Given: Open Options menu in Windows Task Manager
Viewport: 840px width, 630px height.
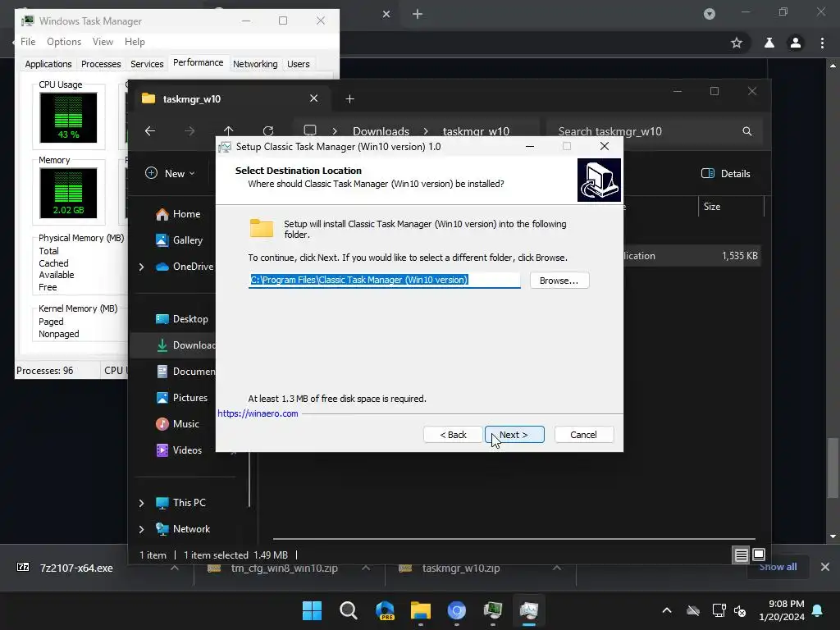Looking at the screenshot, I should (64, 42).
